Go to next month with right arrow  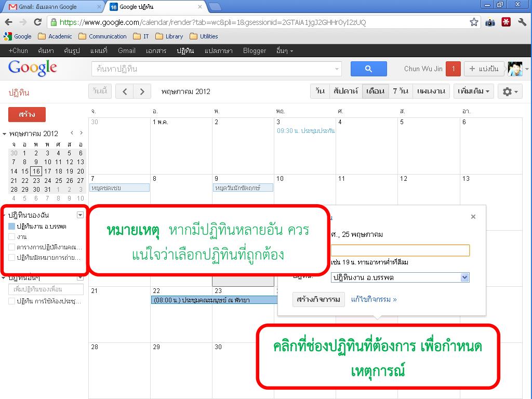pyautogui.click(x=142, y=91)
